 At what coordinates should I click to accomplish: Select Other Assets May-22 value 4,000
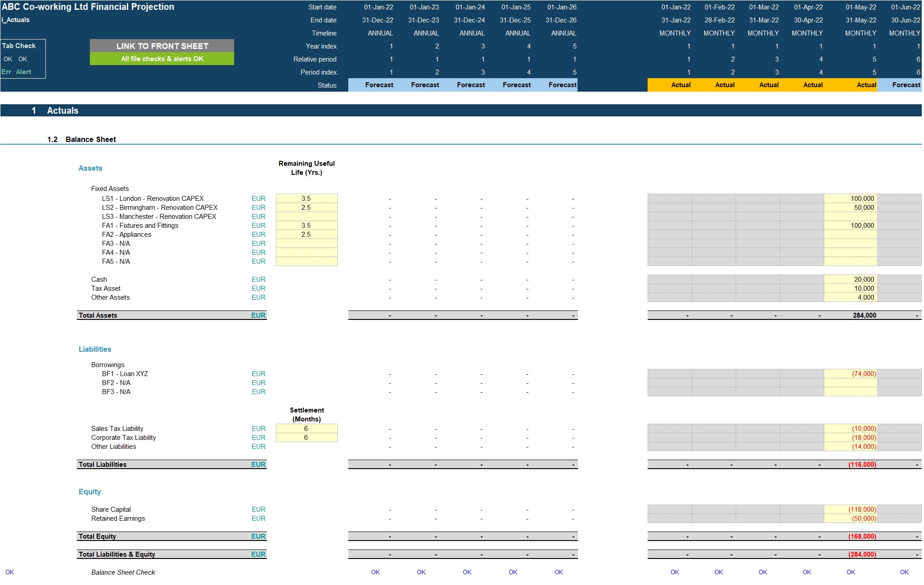tap(851, 297)
